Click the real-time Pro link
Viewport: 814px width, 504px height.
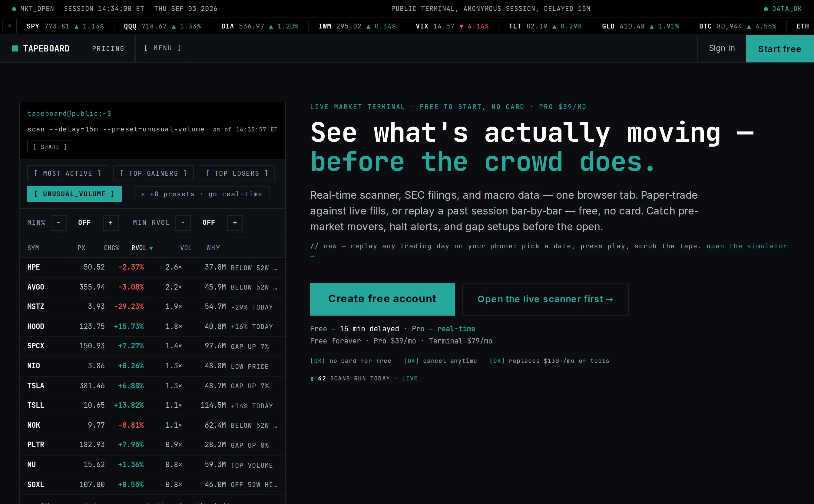click(456, 329)
